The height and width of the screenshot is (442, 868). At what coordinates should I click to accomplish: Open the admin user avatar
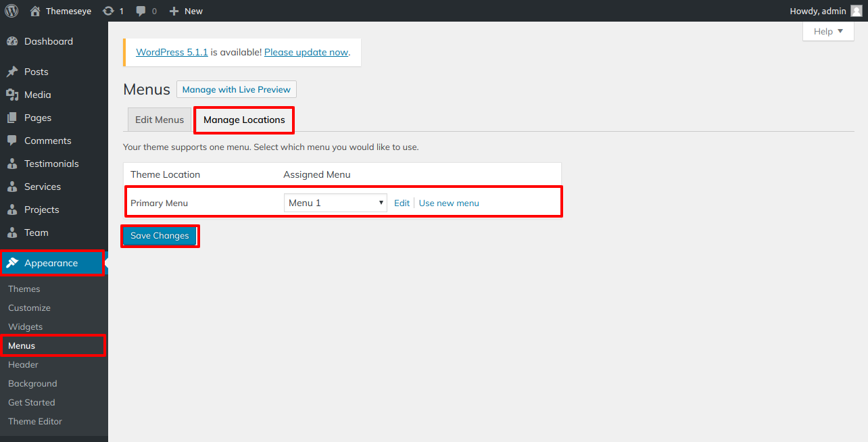(856, 11)
